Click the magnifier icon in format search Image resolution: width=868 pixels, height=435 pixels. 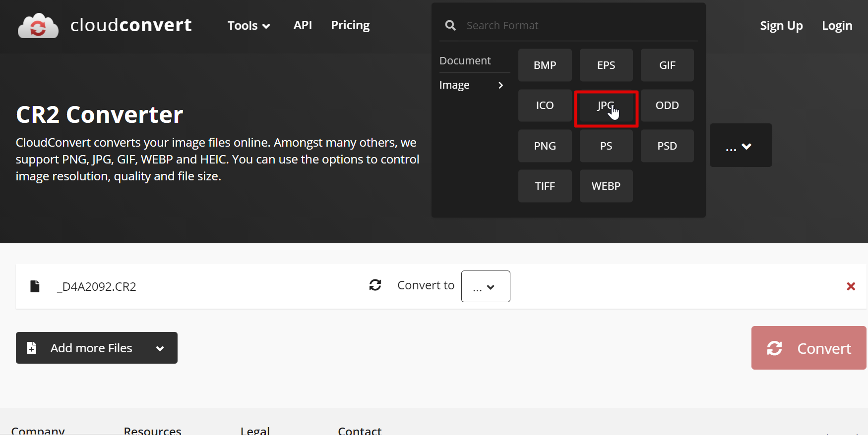point(450,25)
